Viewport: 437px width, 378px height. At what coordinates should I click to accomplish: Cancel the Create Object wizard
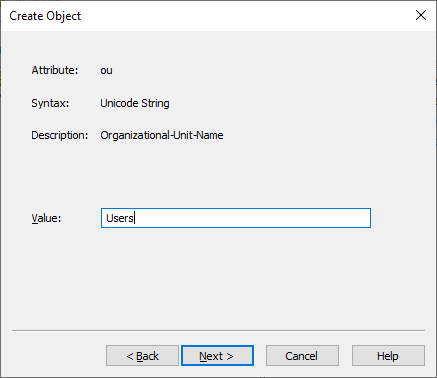tap(302, 356)
